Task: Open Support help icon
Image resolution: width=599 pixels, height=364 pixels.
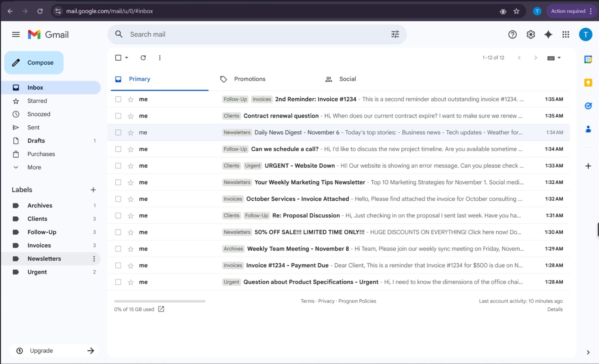Action: [512, 34]
